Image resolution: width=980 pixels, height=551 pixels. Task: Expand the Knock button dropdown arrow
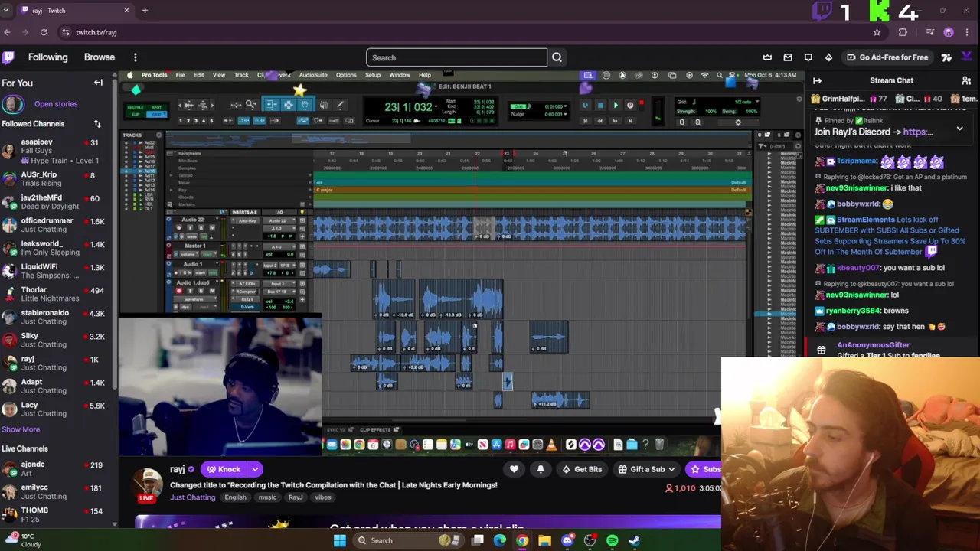coord(255,469)
